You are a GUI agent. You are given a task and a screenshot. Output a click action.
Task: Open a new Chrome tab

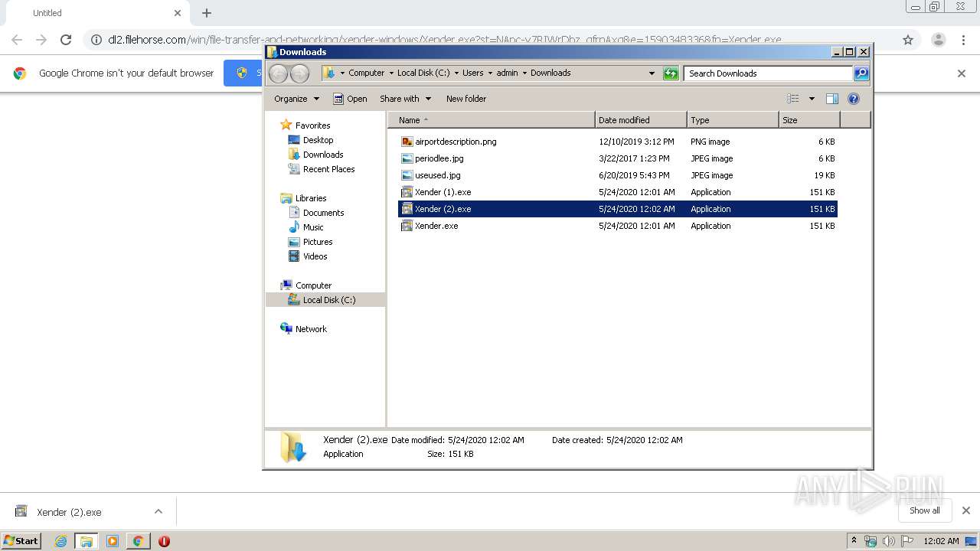(207, 13)
